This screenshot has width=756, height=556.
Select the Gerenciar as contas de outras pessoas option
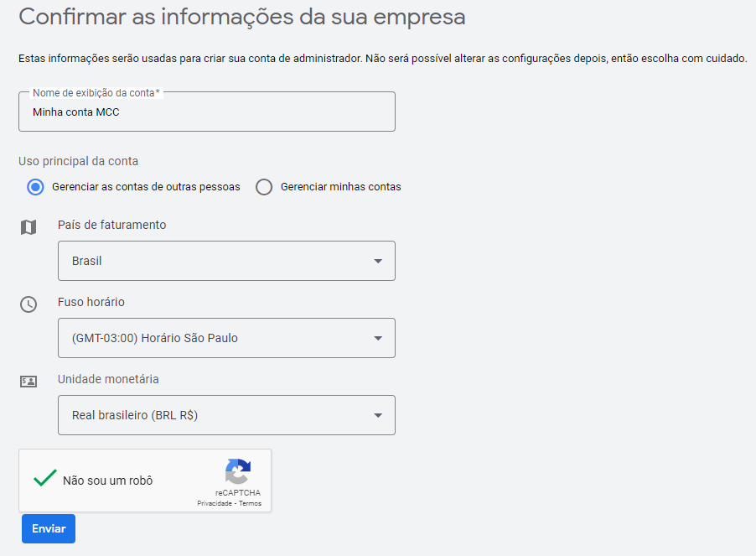pos(35,187)
